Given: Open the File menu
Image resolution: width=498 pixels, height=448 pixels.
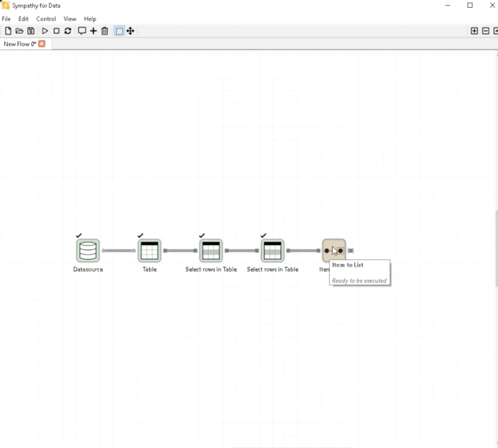Looking at the screenshot, I should pos(6,19).
